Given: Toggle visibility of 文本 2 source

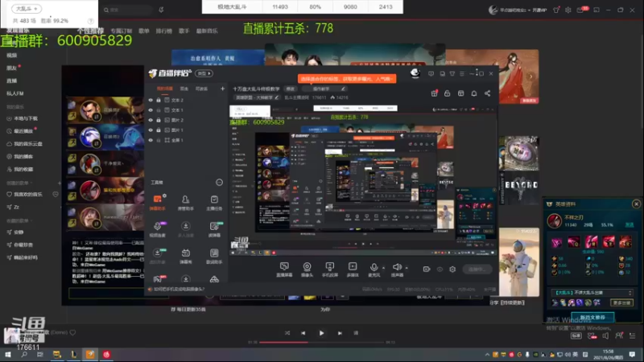Looking at the screenshot, I should [151, 100].
